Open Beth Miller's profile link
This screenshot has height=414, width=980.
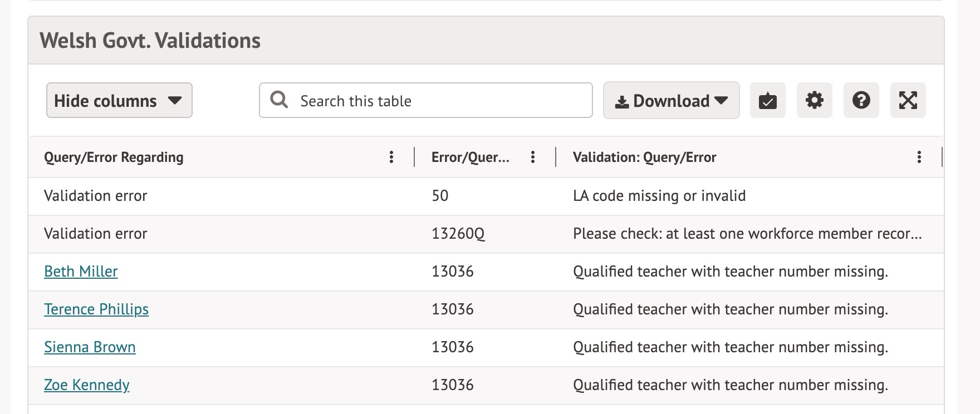pyautogui.click(x=81, y=272)
